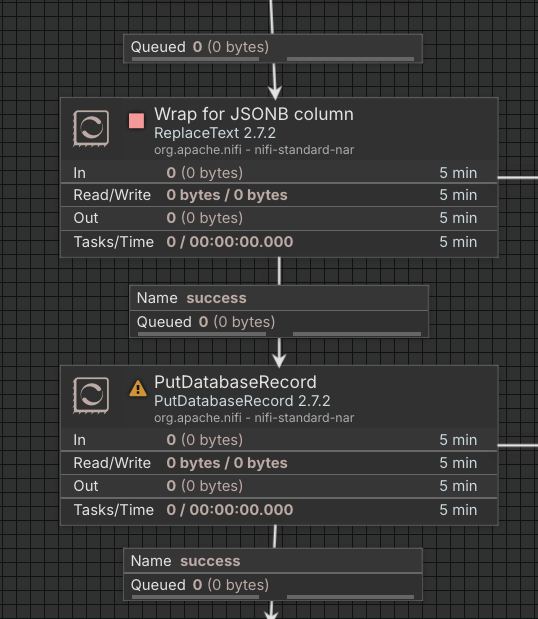Click Tasks/Time row of Wrap for JSONB processor
Screen dimensions: 538x619
(279, 242)
